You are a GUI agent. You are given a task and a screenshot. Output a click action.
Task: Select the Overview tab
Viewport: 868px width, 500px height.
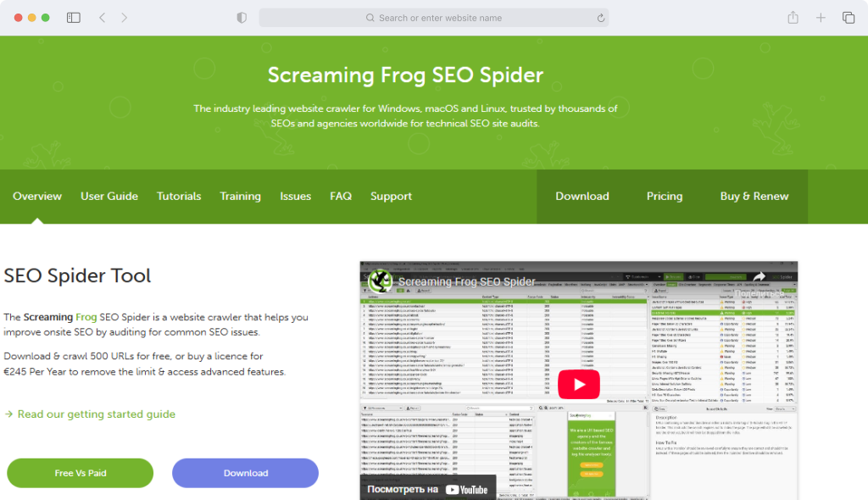[x=37, y=196]
